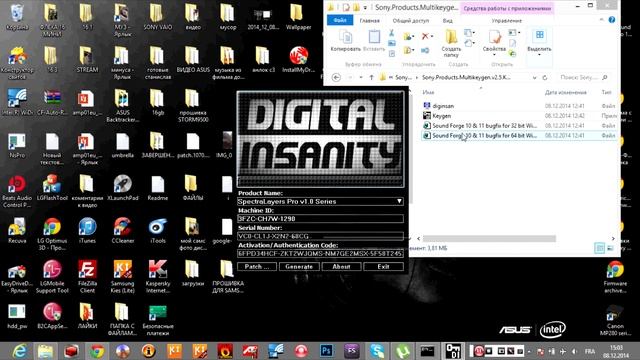Launch Recuva desktop shortcut
This screenshot has height=360, width=640.
point(17,231)
